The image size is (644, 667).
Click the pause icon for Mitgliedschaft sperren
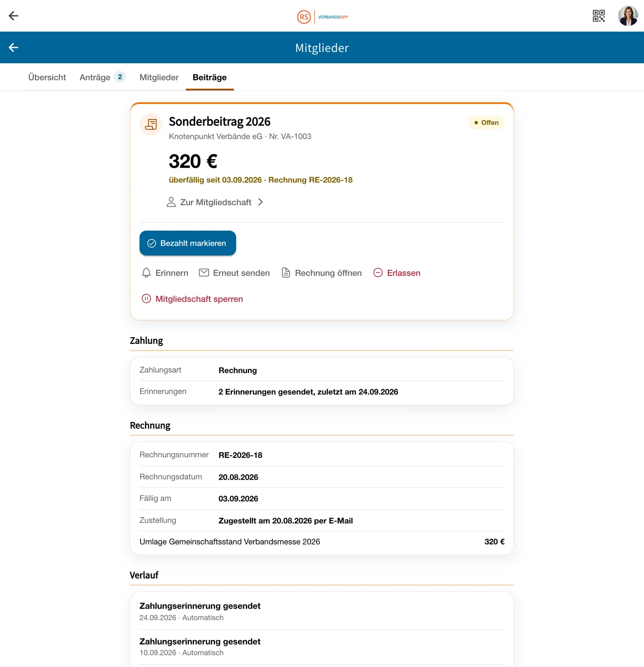click(x=147, y=299)
